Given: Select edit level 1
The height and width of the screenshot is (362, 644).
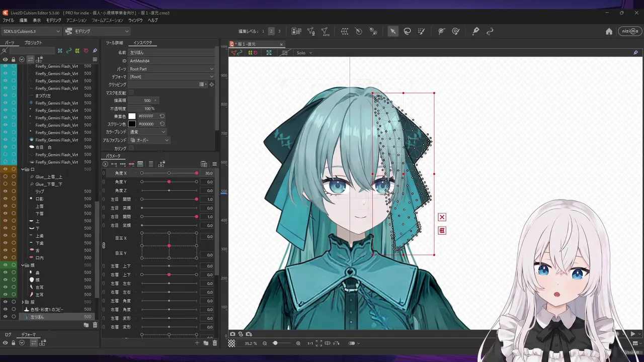Looking at the screenshot, I should pos(263,31).
